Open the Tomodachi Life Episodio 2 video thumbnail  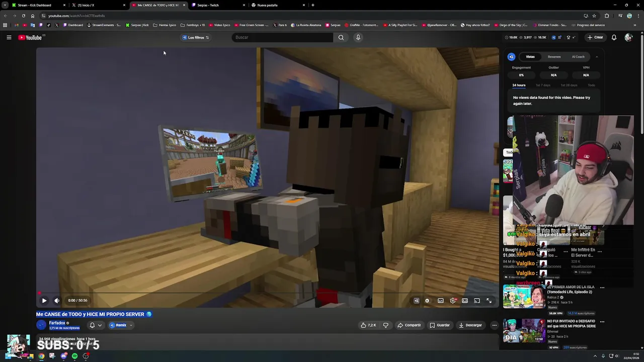(523, 297)
